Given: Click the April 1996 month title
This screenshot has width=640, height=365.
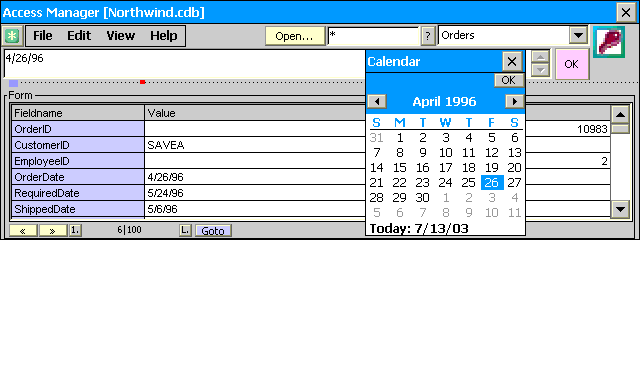Looking at the screenshot, I should coord(444,102).
